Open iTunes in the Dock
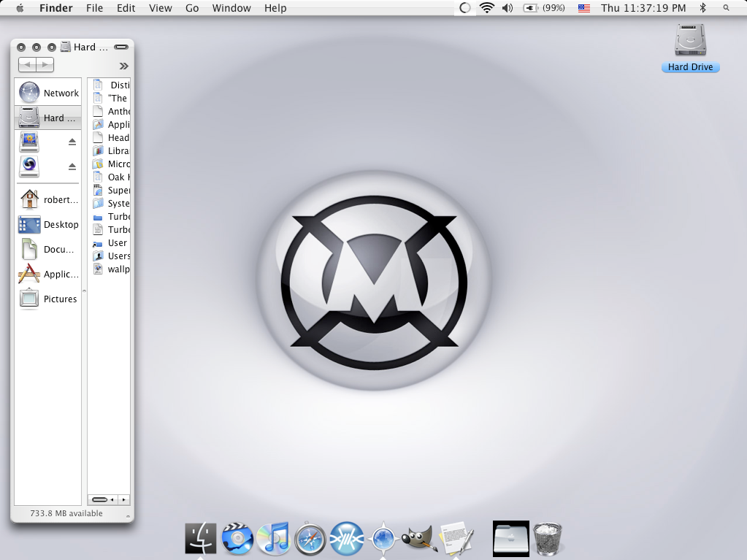747x560 pixels. [273, 539]
